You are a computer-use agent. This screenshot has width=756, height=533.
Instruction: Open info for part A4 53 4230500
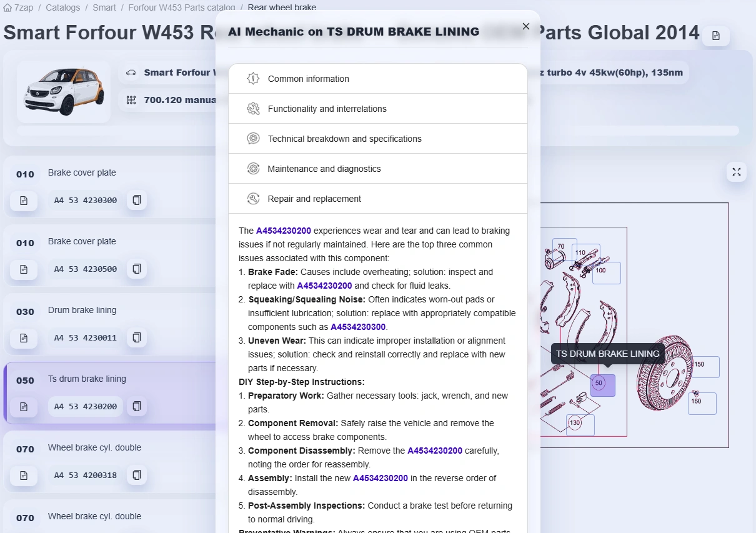(24, 269)
